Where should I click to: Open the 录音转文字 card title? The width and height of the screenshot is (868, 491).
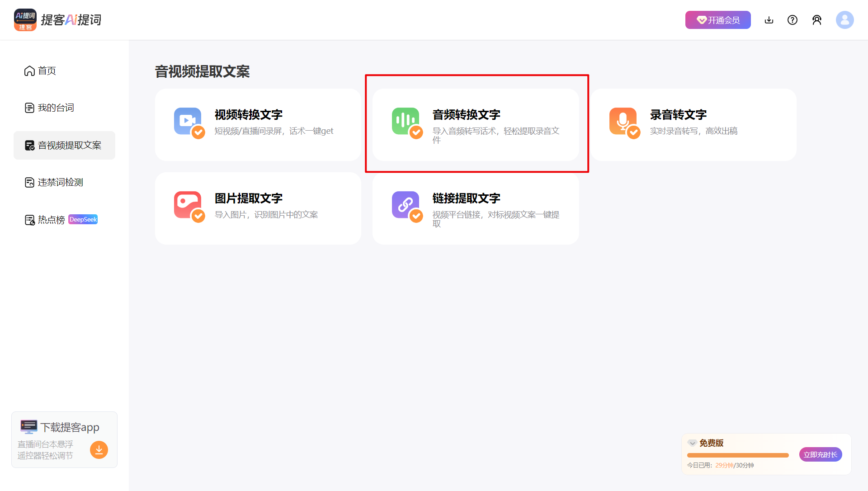(x=678, y=115)
